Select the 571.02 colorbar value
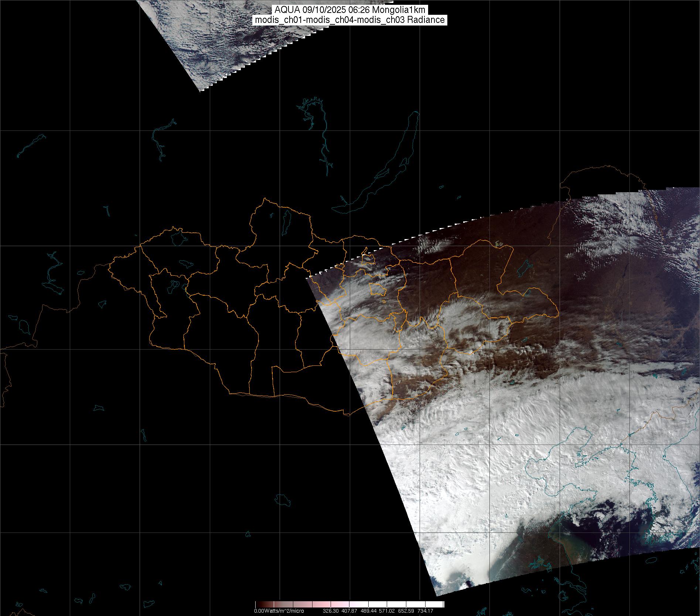This screenshot has height=616, width=700. coord(387,611)
